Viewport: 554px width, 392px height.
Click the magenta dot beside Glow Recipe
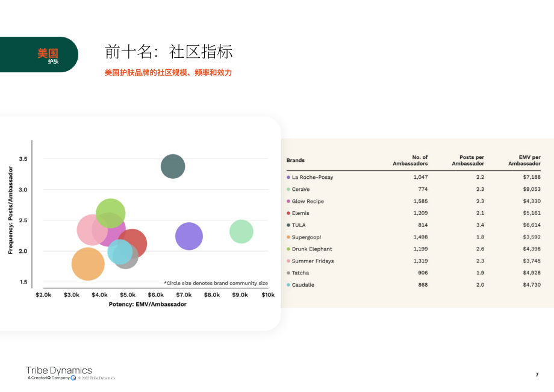(x=288, y=201)
